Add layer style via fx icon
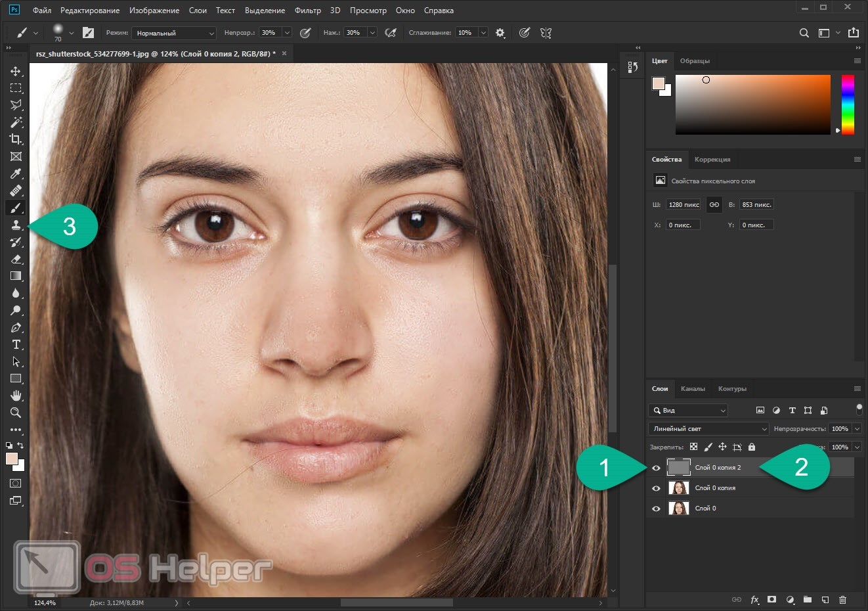868x611 pixels. (x=754, y=599)
